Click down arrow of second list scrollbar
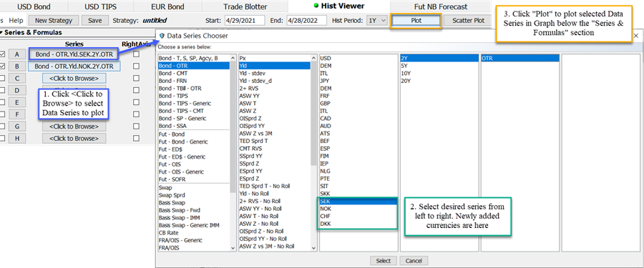This screenshot has width=644, height=268. [x=314, y=247]
